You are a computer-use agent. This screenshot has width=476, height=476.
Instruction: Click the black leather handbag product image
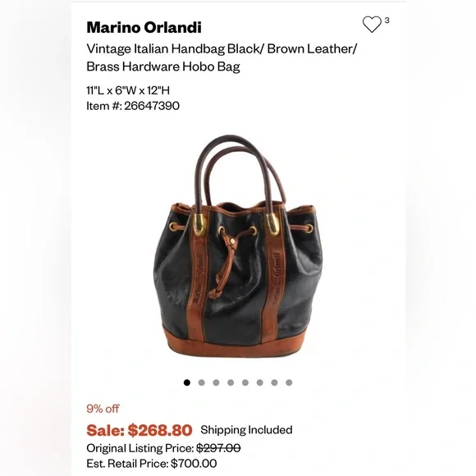(238, 246)
